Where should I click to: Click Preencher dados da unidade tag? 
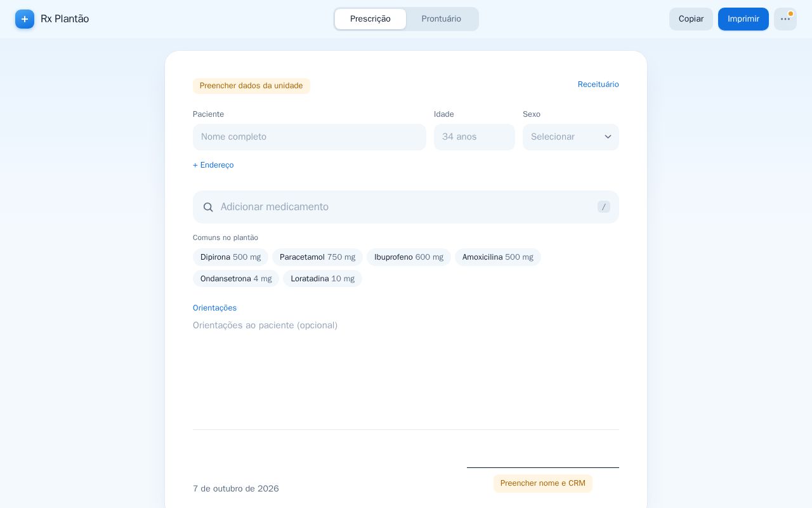251,86
